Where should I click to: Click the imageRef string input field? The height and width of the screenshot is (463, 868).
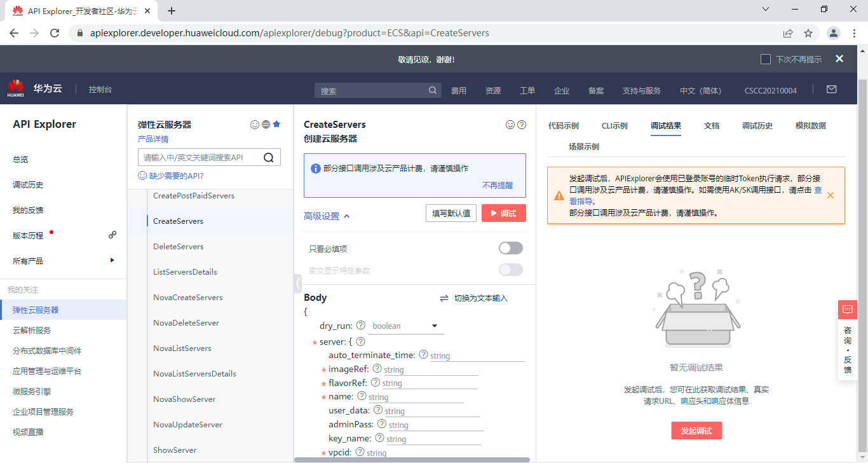tap(429, 370)
